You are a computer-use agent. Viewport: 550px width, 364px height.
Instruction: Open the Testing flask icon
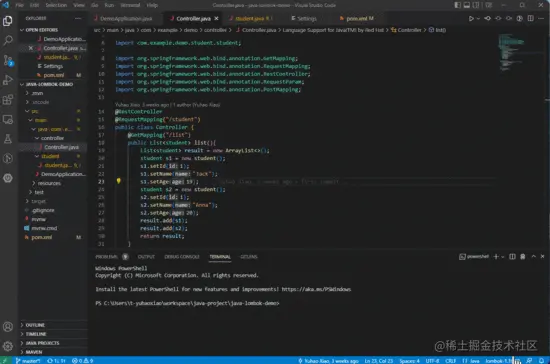(8, 139)
